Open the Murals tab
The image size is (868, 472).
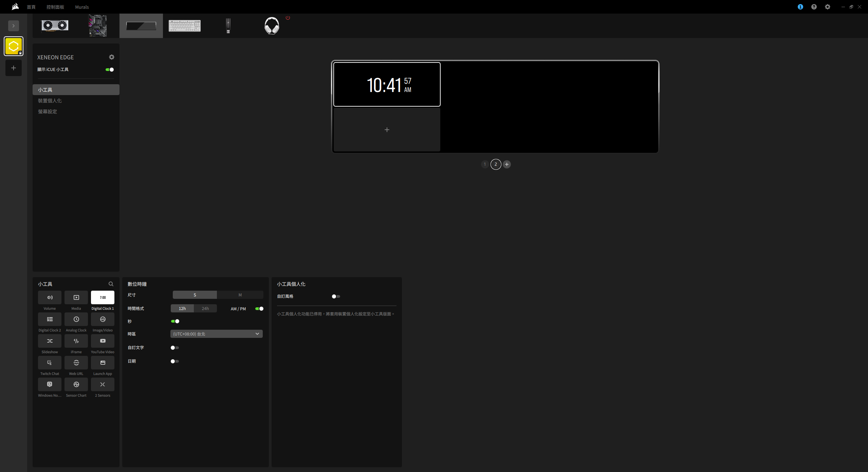(82, 7)
